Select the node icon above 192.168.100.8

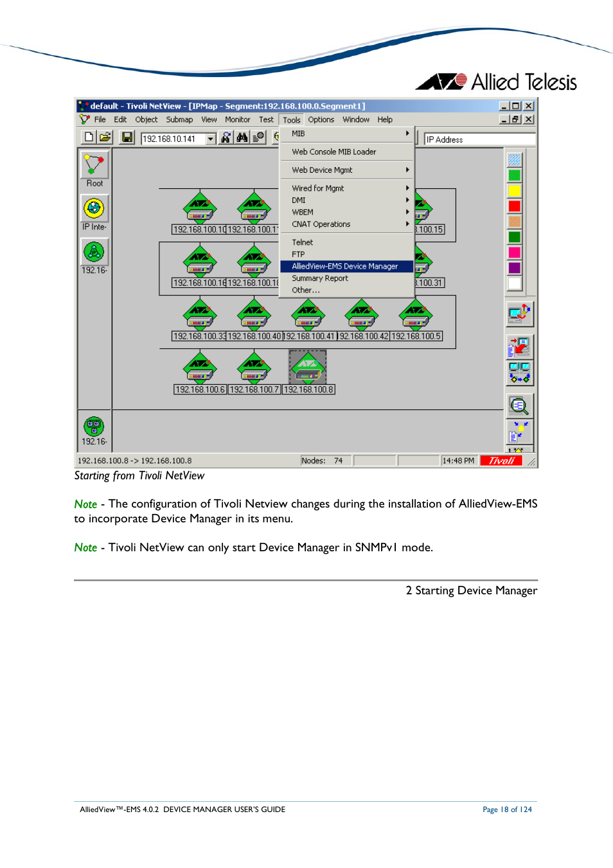coord(308,366)
